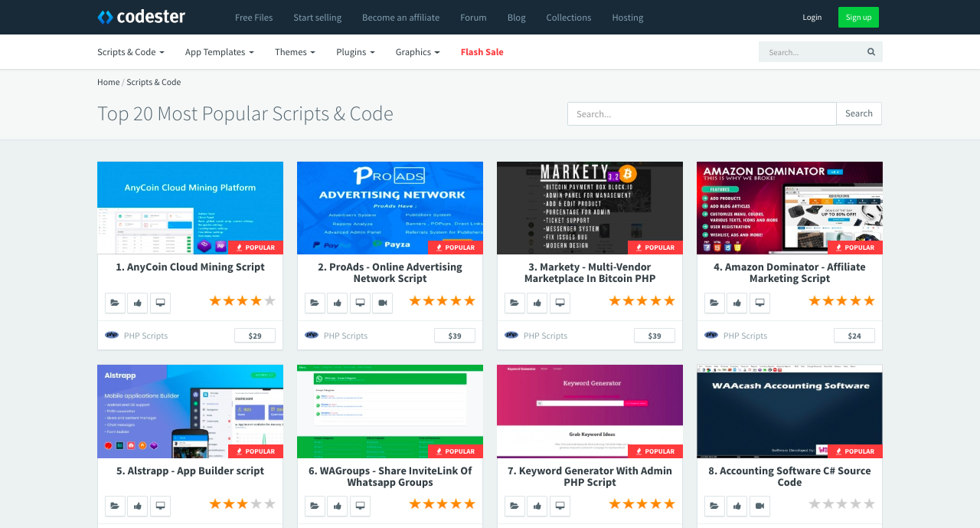
Task: Focus the large page Search... input field
Action: coord(702,113)
